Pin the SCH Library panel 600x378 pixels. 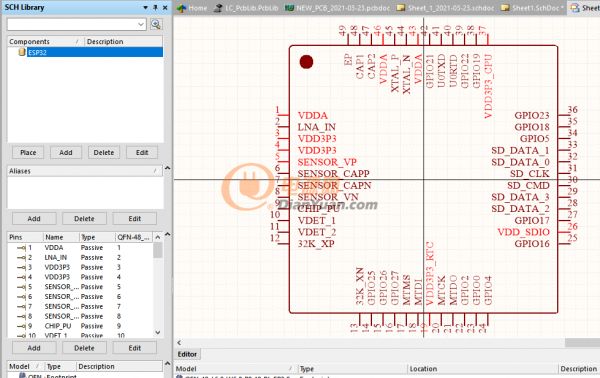pyautogui.click(x=155, y=8)
